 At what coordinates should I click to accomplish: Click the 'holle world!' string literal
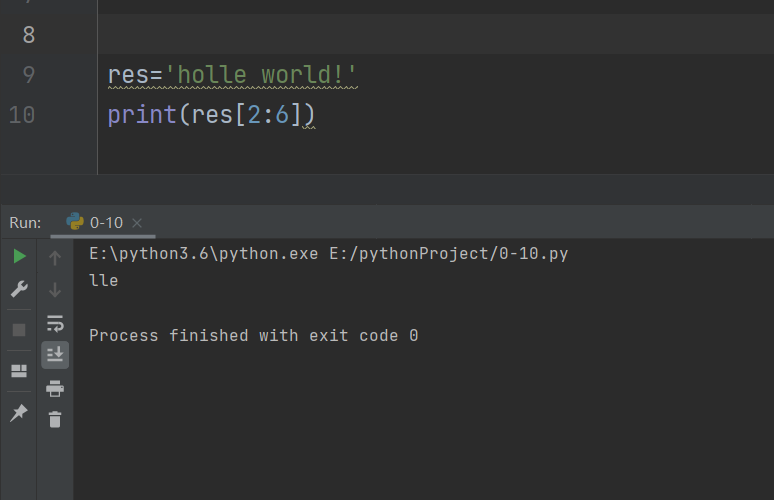[260, 75]
